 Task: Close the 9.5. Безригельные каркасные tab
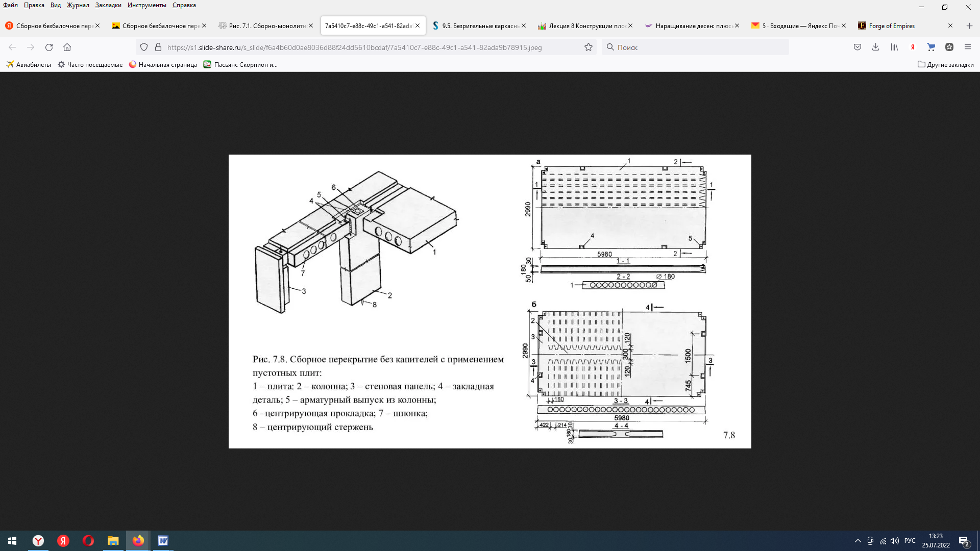pos(524,26)
